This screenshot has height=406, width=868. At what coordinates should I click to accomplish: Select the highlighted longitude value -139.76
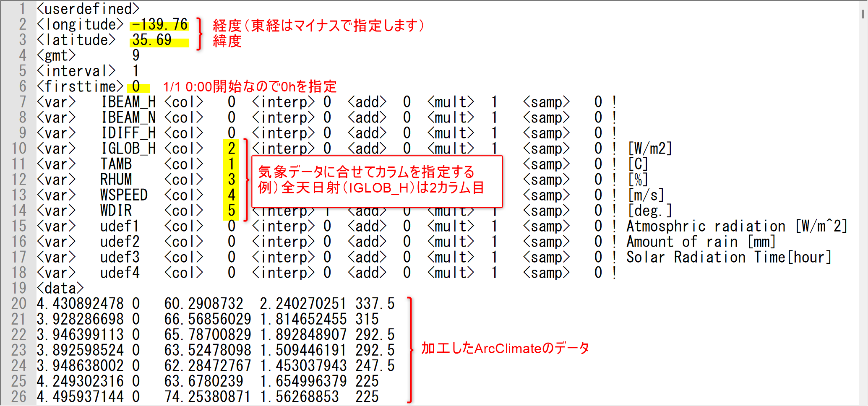(159, 25)
